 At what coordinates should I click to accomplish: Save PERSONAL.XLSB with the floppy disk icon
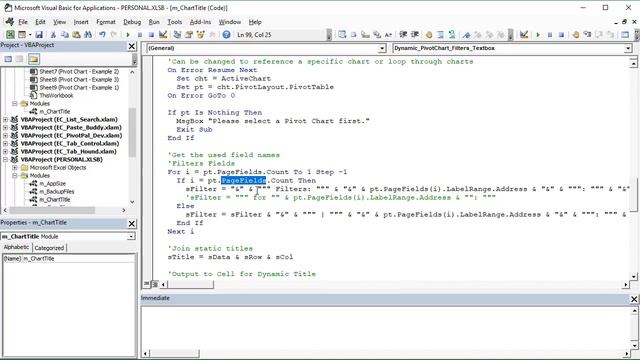coord(39,35)
